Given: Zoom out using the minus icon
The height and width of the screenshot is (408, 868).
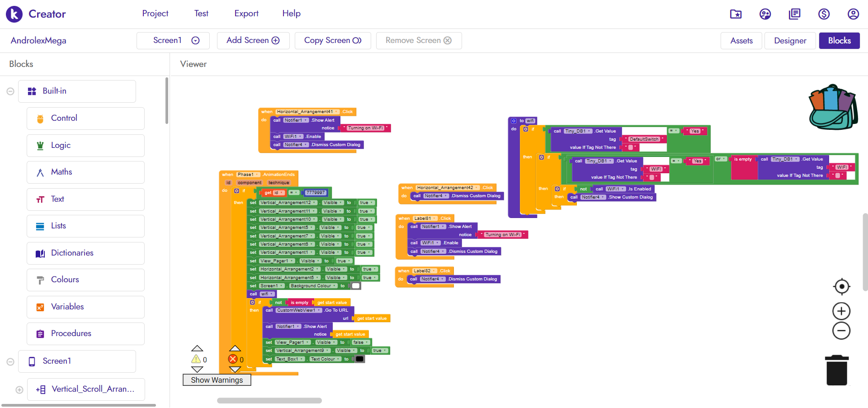Looking at the screenshot, I should pyautogui.click(x=841, y=331).
